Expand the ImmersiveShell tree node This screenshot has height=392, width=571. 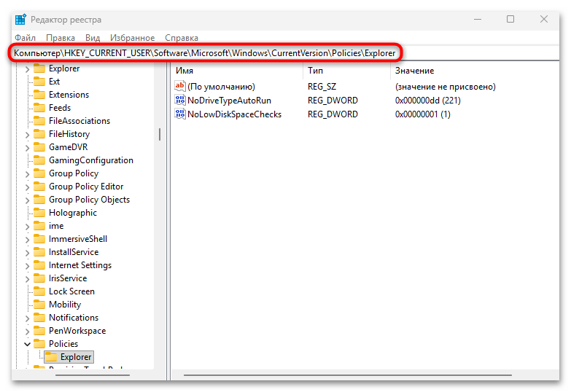(27, 240)
